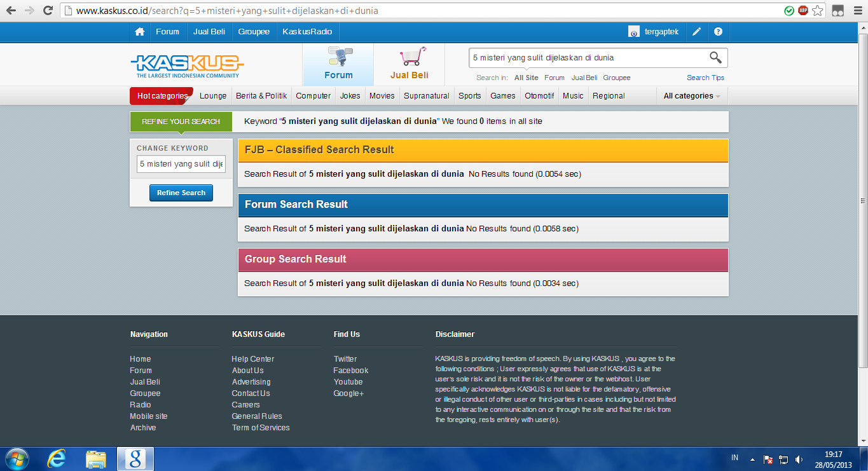Screen dimensions: 868x471
Task: Select Hot categories tab
Action: tap(162, 96)
